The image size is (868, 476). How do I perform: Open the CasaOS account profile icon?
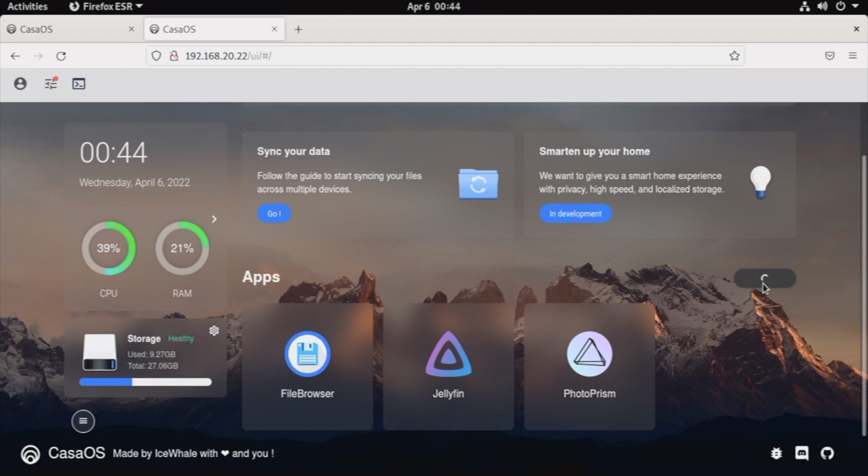(20, 84)
